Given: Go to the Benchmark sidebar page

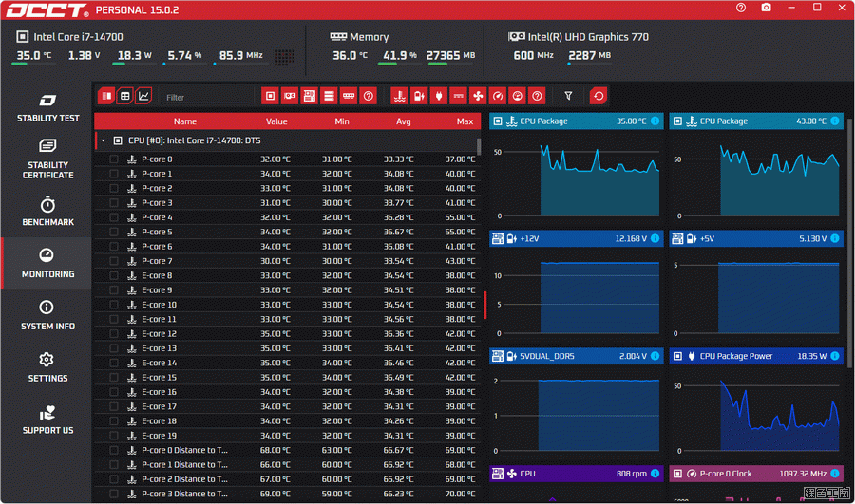Looking at the screenshot, I should [47, 212].
